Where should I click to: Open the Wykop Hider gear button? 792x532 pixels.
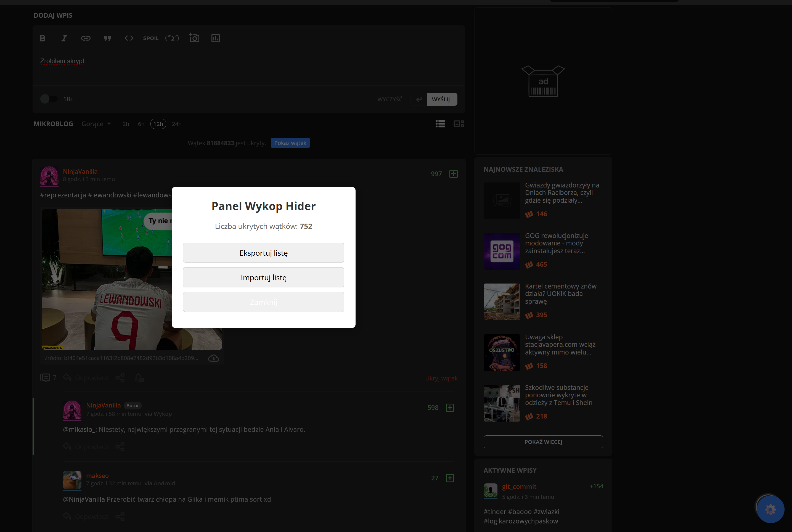point(770,509)
